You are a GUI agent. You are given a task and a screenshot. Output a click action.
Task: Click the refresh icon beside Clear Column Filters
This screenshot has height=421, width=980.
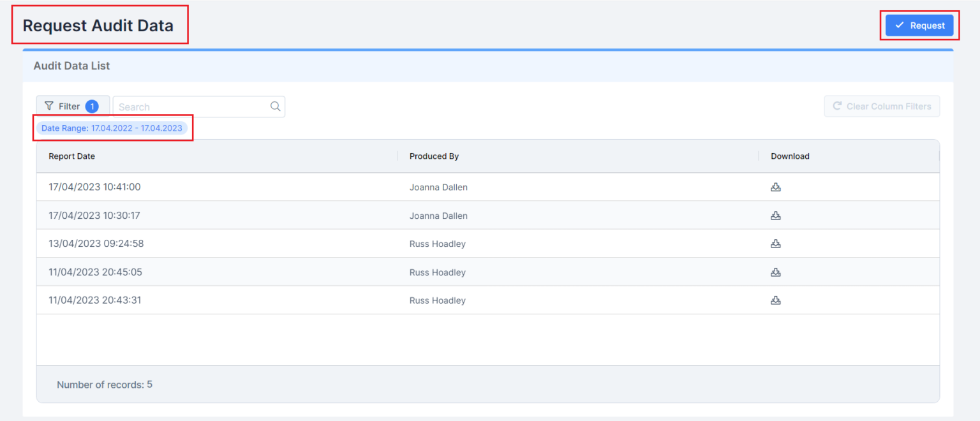[837, 106]
